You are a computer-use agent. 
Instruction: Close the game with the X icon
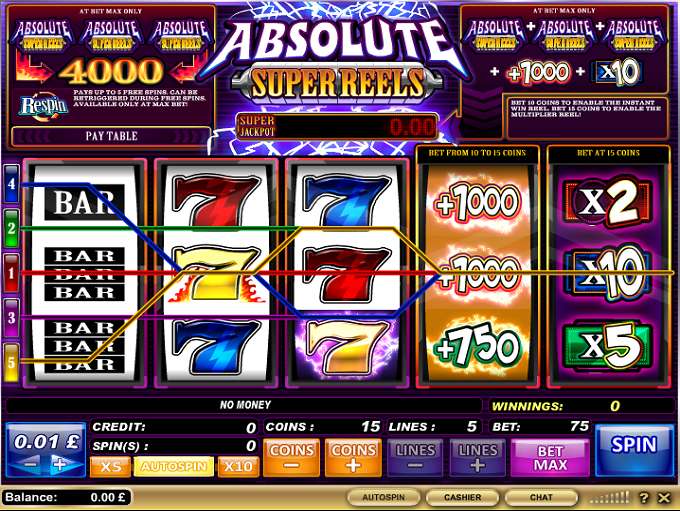tap(664, 497)
